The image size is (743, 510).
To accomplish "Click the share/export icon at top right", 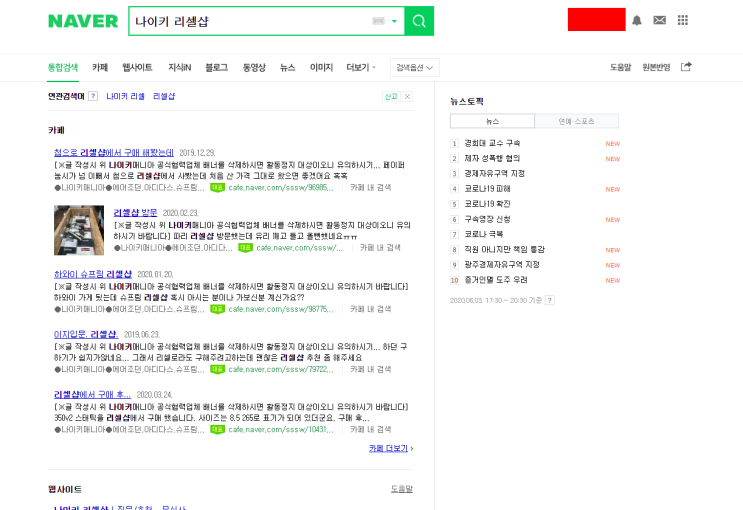I will point(686,67).
